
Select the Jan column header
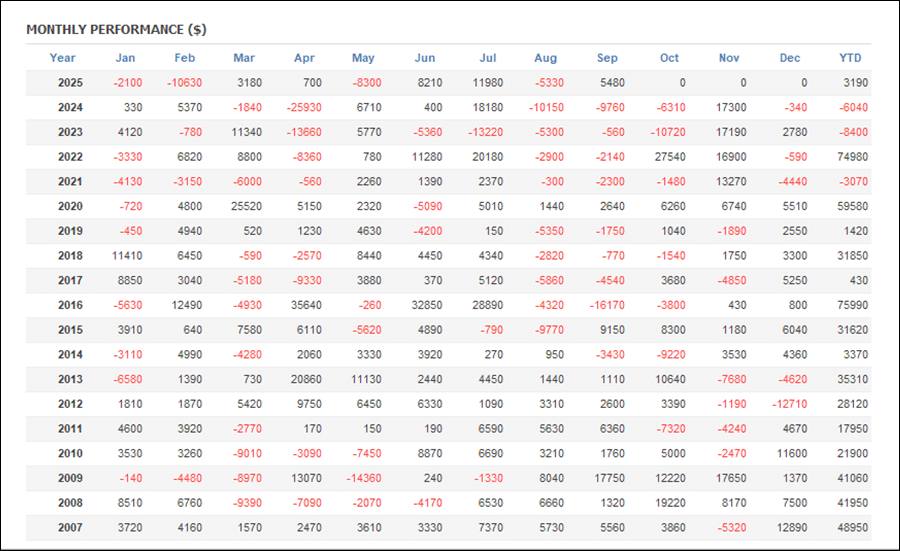[125, 58]
